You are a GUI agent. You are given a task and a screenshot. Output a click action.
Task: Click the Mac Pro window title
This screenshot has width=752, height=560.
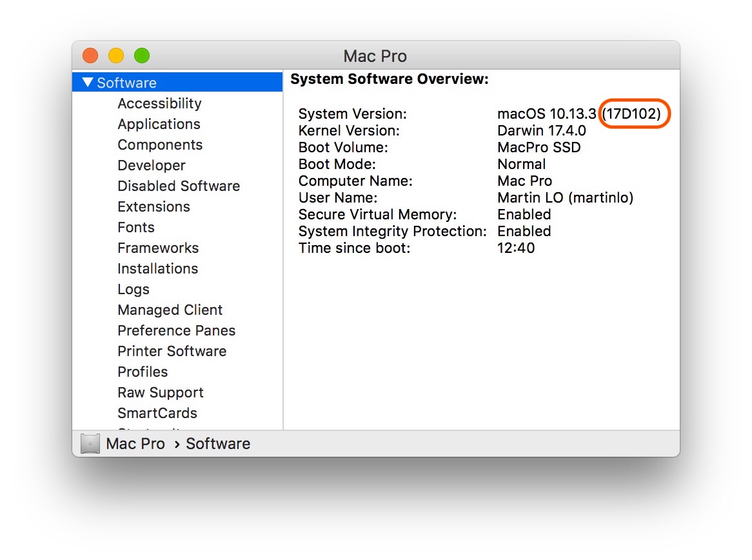click(x=375, y=56)
